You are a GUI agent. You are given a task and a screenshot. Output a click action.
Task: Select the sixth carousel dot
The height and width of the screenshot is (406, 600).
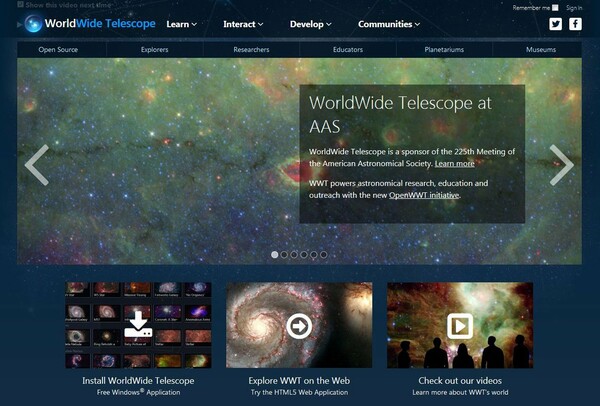(323, 254)
